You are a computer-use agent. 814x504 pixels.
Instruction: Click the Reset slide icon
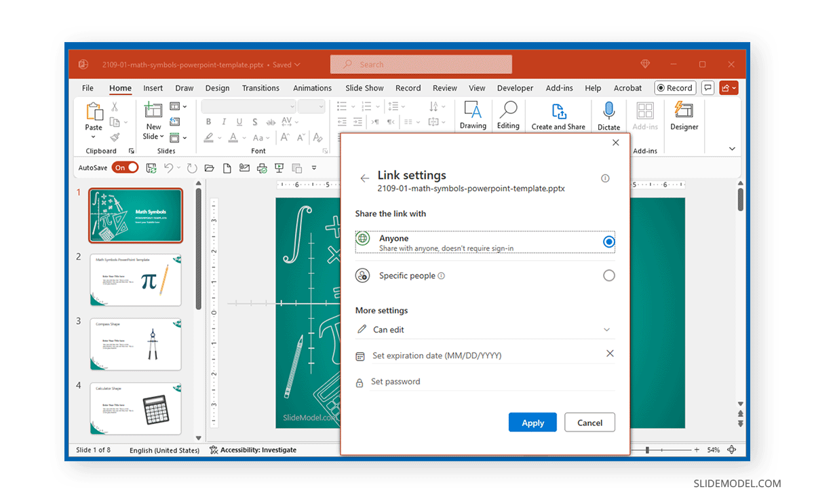[x=175, y=121]
